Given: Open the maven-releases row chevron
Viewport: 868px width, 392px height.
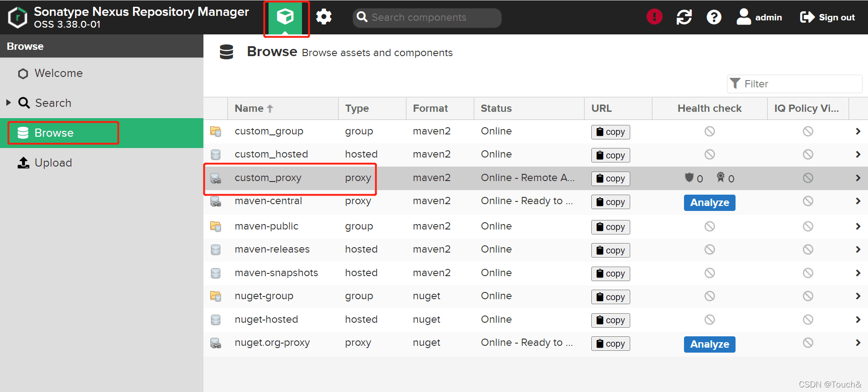Looking at the screenshot, I should 858,249.
